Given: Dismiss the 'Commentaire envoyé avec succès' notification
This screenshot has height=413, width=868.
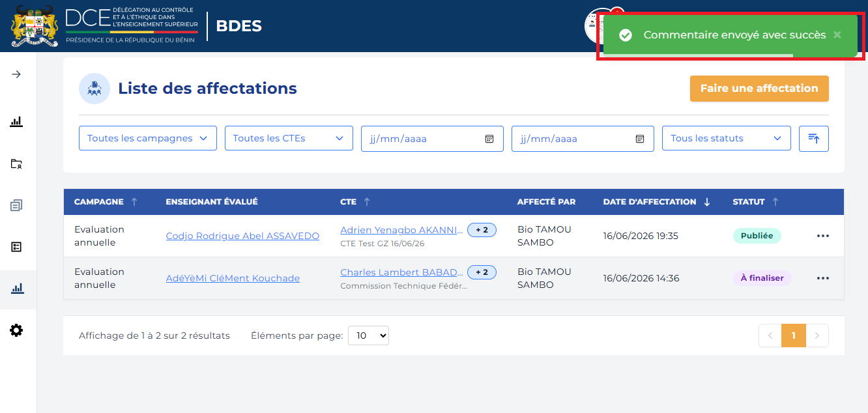Looking at the screenshot, I should coord(837,35).
